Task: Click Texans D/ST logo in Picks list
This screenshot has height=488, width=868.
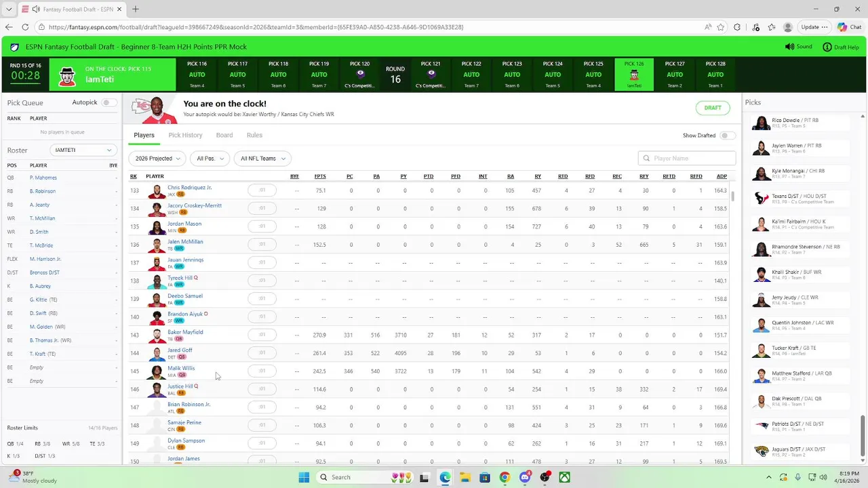Action: pyautogui.click(x=762, y=199)
